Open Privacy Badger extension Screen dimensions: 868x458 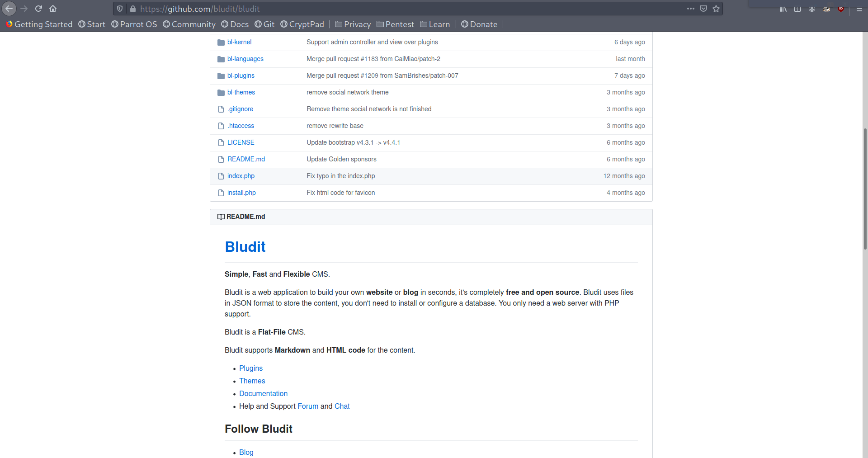pos(826,9)
